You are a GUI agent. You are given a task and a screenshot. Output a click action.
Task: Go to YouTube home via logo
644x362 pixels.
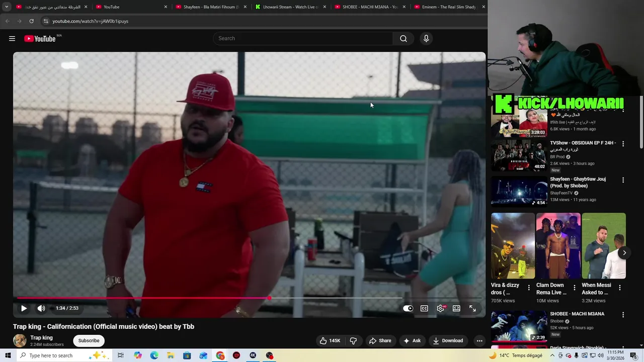(x=40, y=39)
